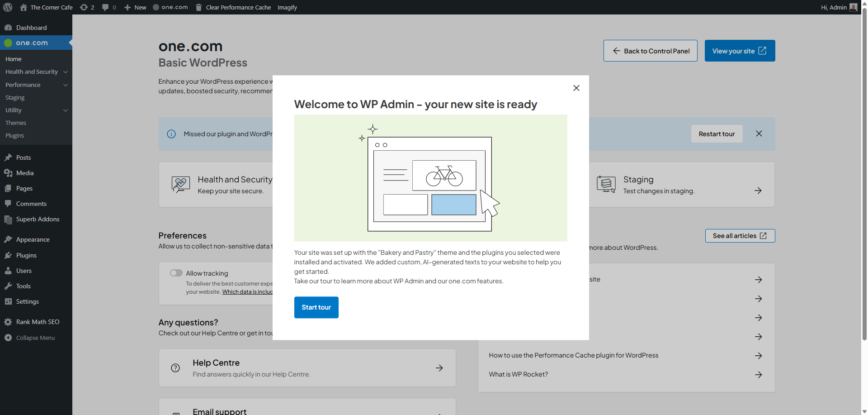
Task: Click the New plus icon in admin bar
Action: [x=127, y=7]
